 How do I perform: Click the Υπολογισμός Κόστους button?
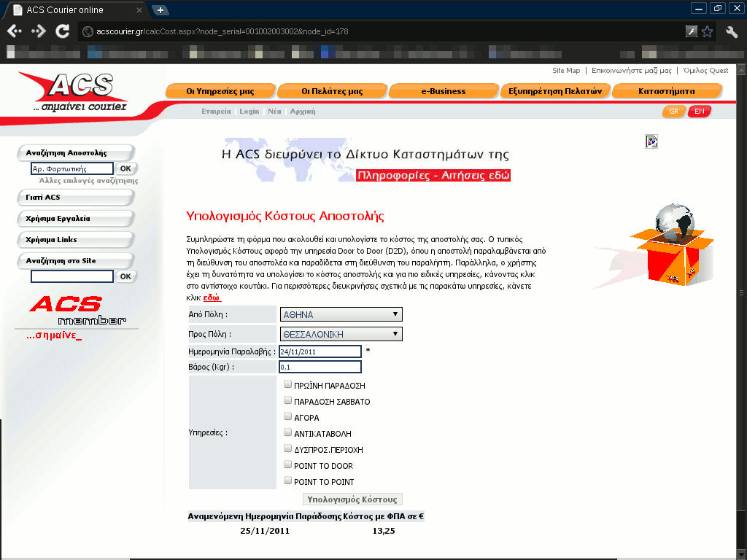point(352,499)
